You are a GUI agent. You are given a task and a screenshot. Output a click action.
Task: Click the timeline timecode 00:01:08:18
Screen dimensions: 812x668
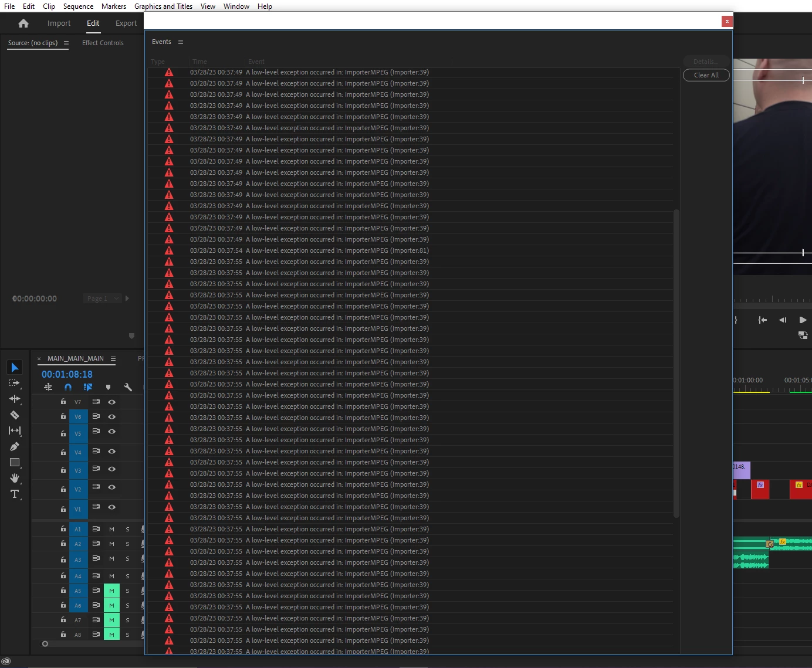click(67, 374)
